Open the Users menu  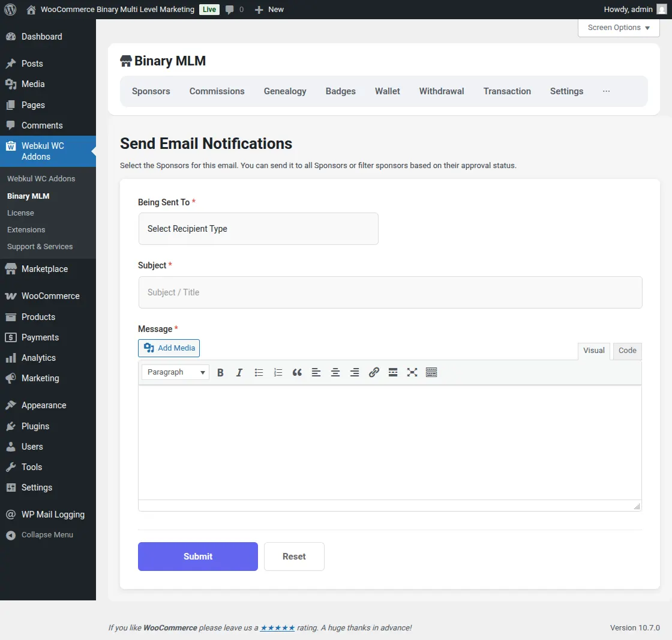click(x=48, y=447)
